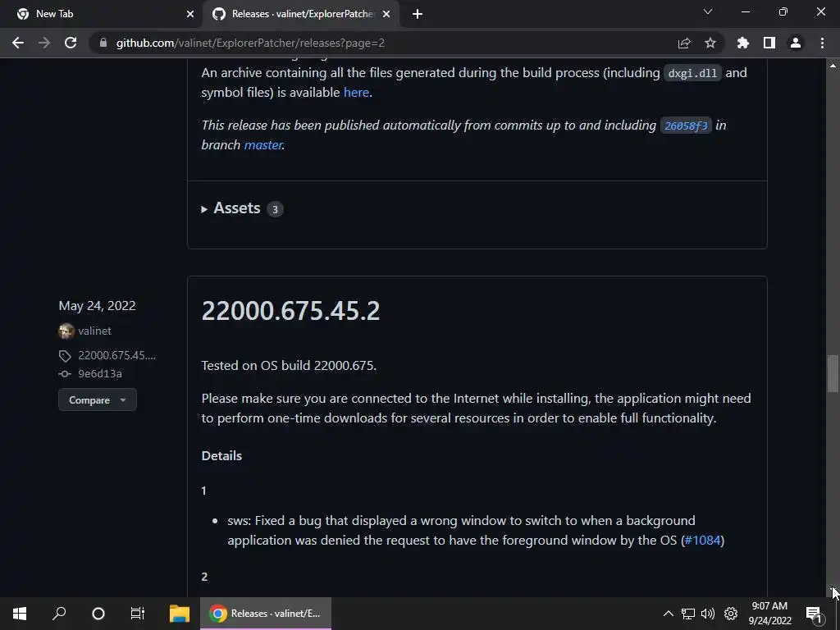The width and height of the screenshot is (840, 630).
Task: Close the New Tab tab
Action: tap(190, 14)
